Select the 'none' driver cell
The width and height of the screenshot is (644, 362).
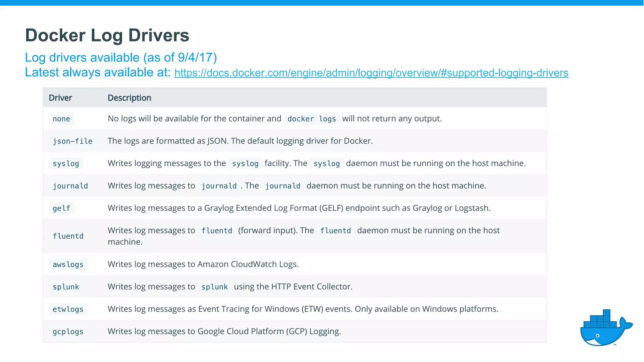62,119
